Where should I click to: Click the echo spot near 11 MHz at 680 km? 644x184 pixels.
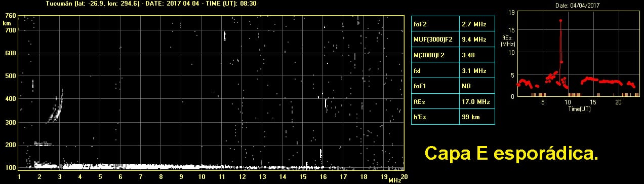(x=224, y=35)
